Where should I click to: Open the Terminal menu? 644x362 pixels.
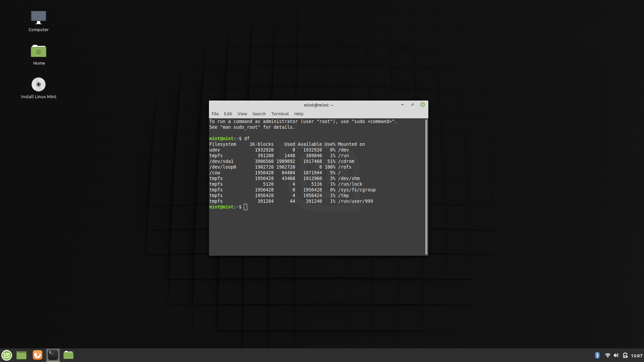pyautogui.click(x=280, y=114)
